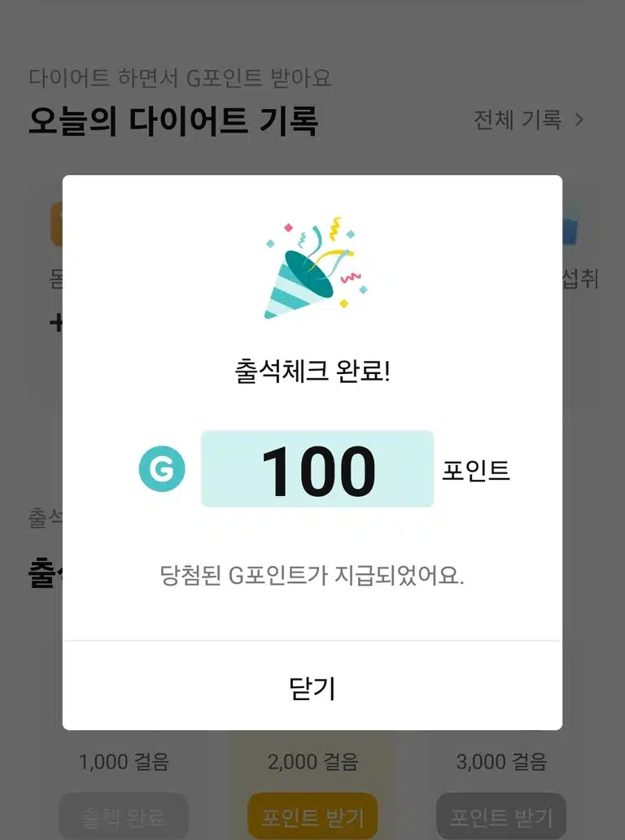
Task: Select the 1,000 걸음 step label
Action: (x=124, y=761)
